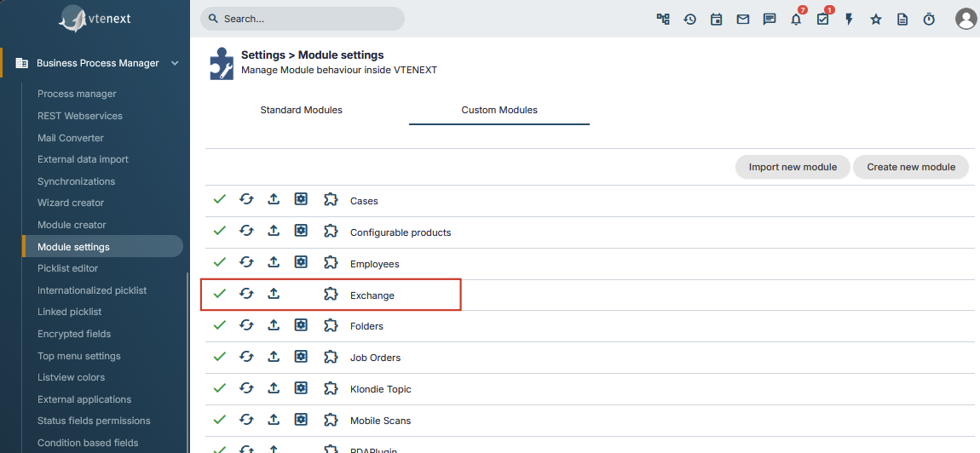Open the stopwatch timer icon
Image resolution: width=980 pixels, height=453 pixels.
[929, 20]
